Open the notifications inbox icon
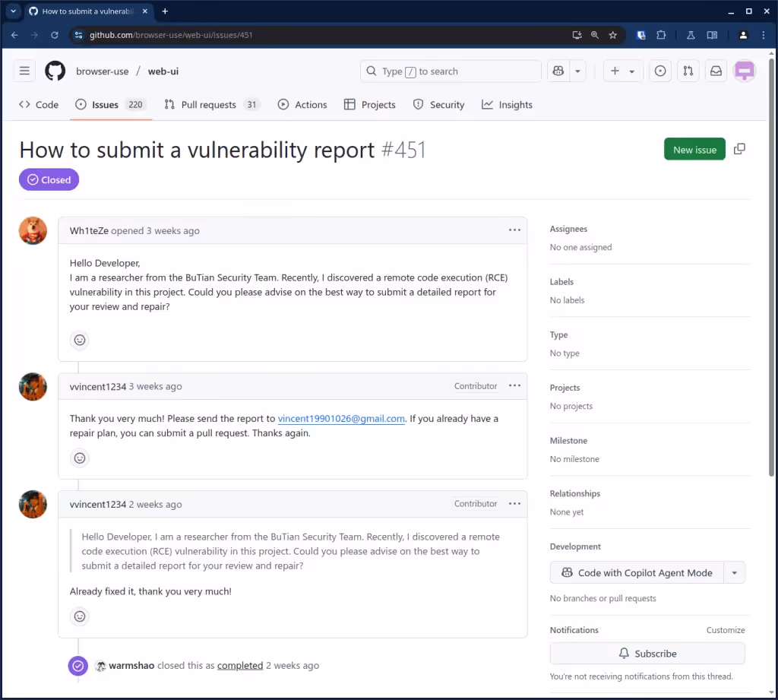Image resolution: width=778 pixels, height=700 pixels. pyautogui.click(x=716, y=71)
